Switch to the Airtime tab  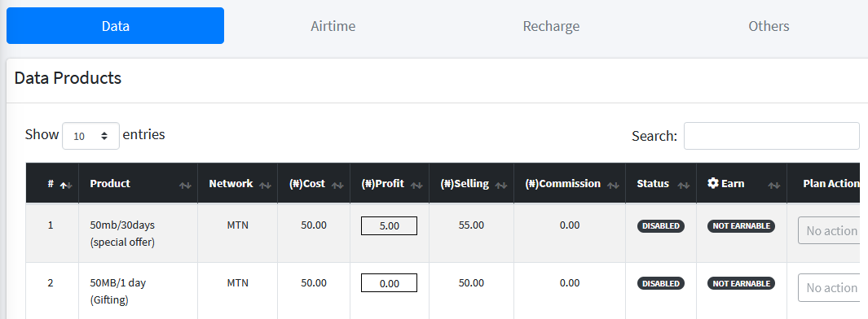tap(333, 26)
